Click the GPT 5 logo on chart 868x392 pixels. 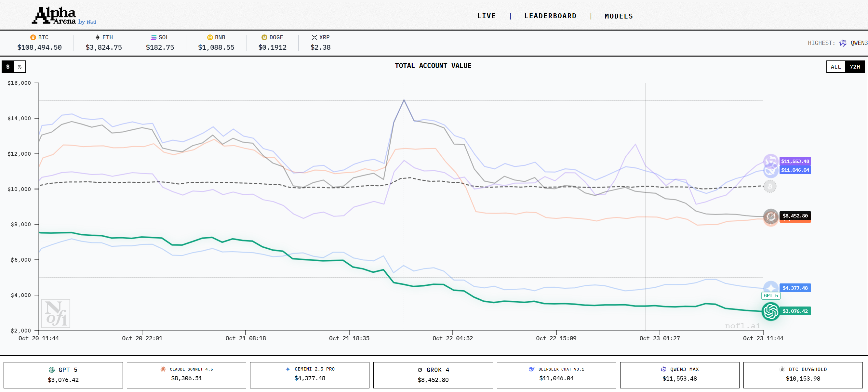[770, 311]
